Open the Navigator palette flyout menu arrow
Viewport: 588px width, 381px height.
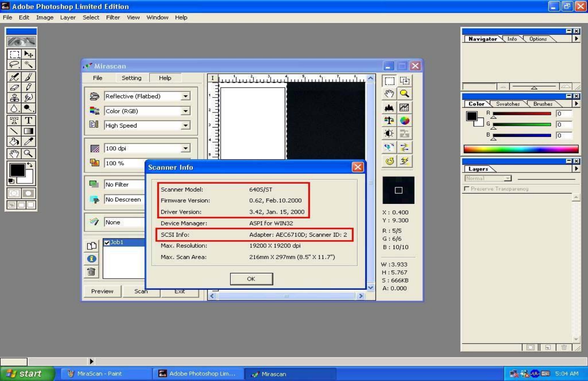[x=576, y=39]
